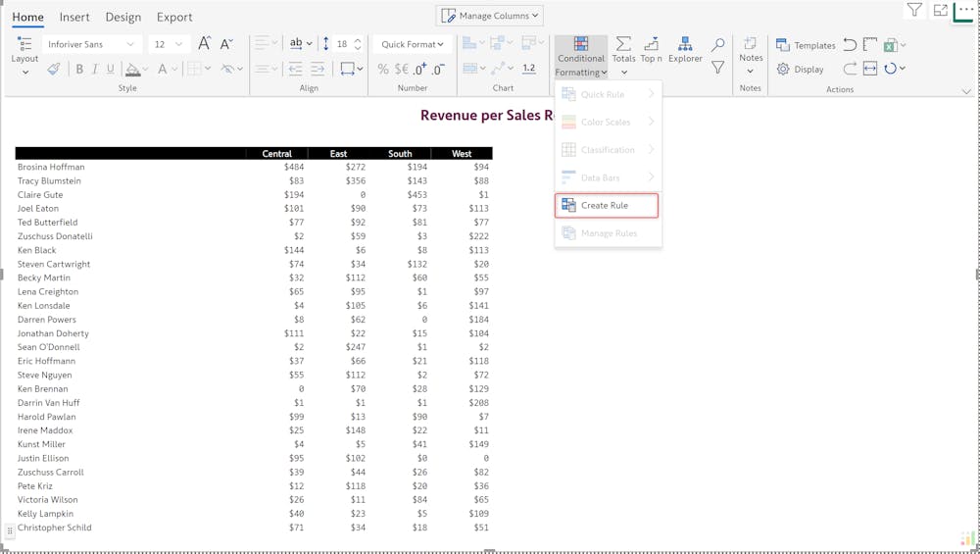
Task: Toggle Italic formatting
Action: pyautogui.click(x=94, y=69)
